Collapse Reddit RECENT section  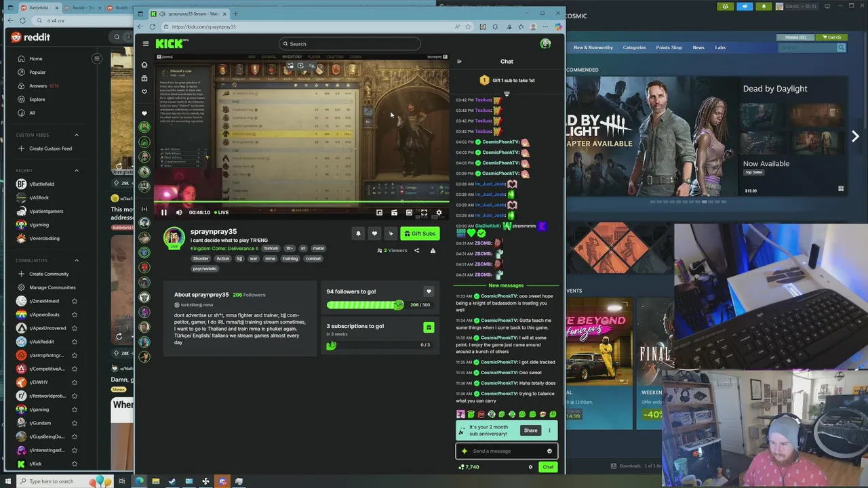[76, 170]
